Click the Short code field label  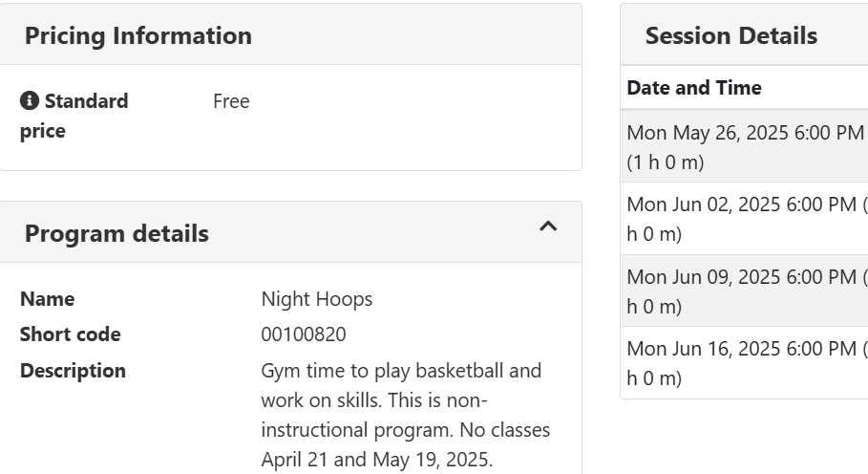click(71, 334)
